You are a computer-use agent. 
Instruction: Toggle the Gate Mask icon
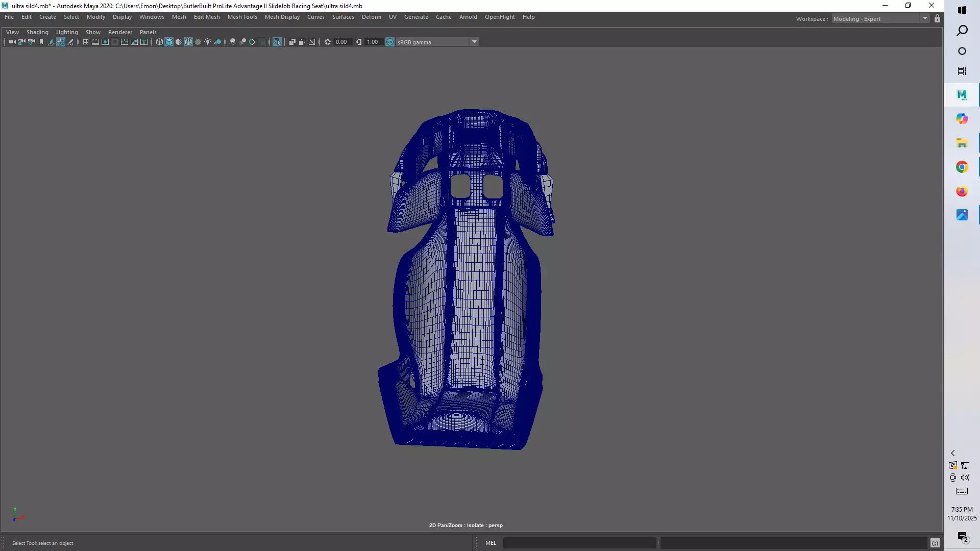pyautogui.click(x=115, y=42)
